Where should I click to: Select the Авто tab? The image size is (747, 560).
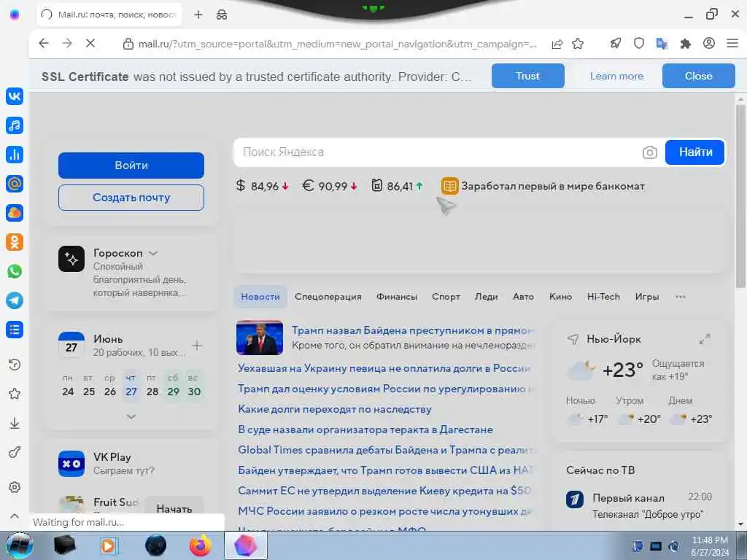(x=523, y=297)
